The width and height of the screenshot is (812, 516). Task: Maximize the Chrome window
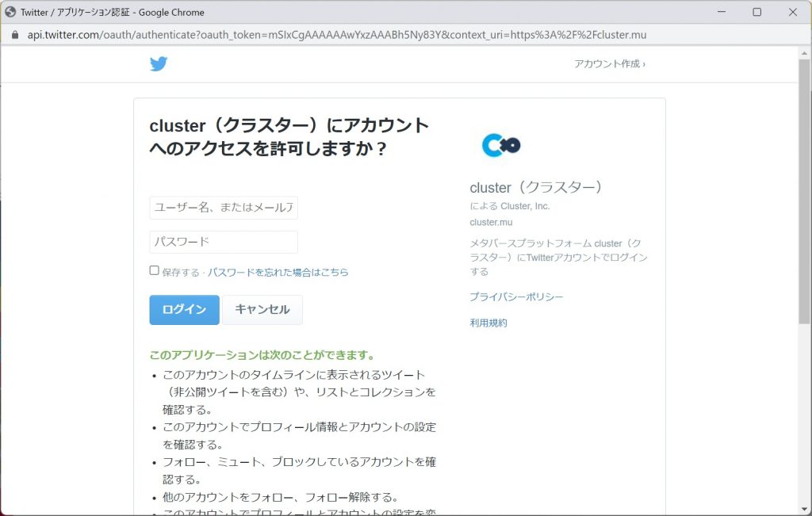(756, 11)
